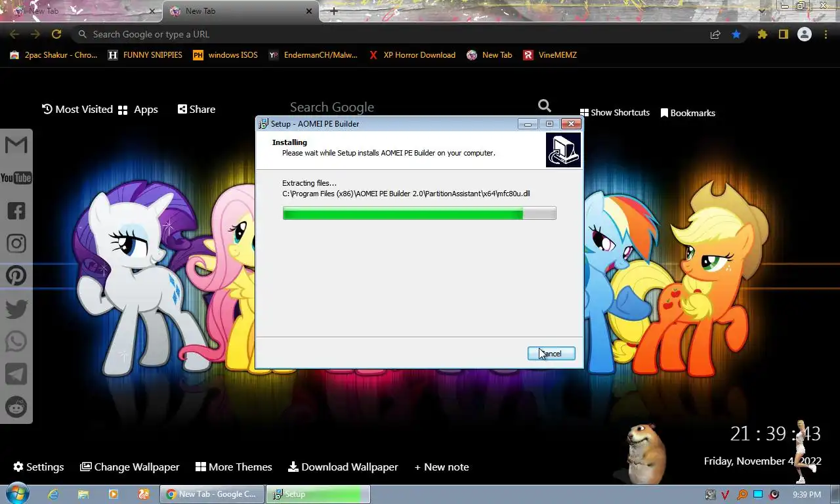Close the first New Tab tab
840x504 pixels.
(153, 11)
